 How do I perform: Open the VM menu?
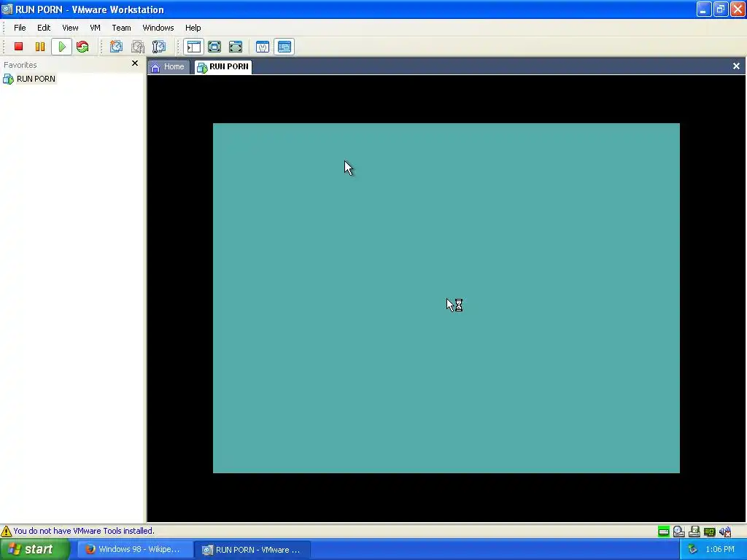[96, 28]
